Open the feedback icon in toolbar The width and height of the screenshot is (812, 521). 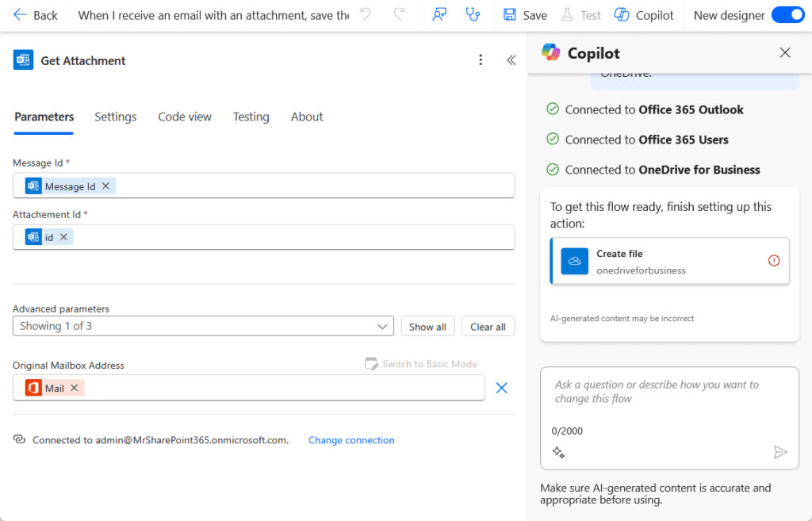439,15
